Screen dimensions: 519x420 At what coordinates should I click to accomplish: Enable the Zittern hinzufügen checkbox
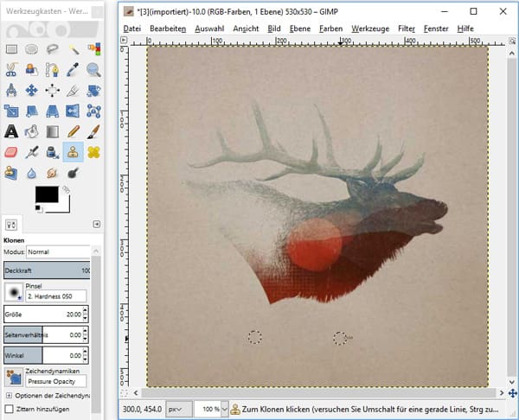tap(9, 408)
